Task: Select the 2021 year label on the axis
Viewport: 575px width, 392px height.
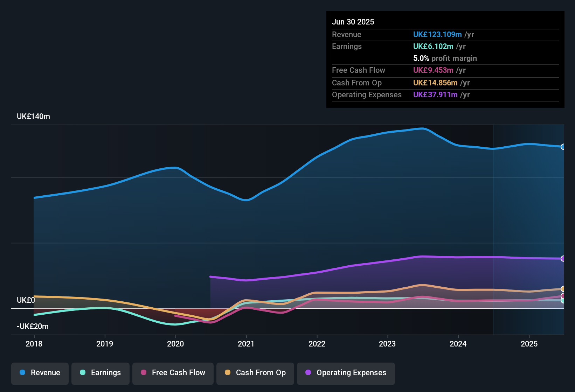Action: point(247,344)
